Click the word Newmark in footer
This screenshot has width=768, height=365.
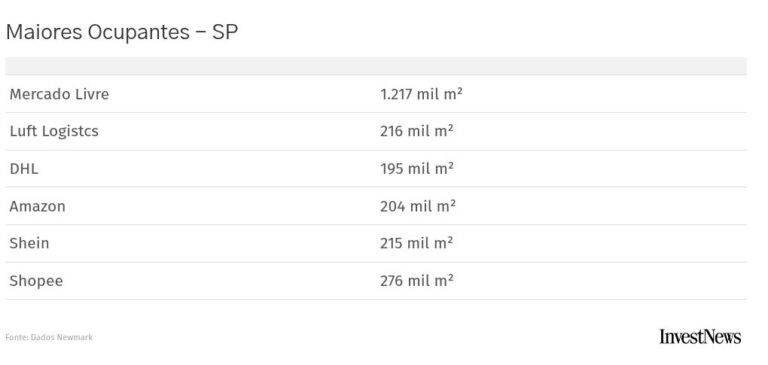pos(74,337)
